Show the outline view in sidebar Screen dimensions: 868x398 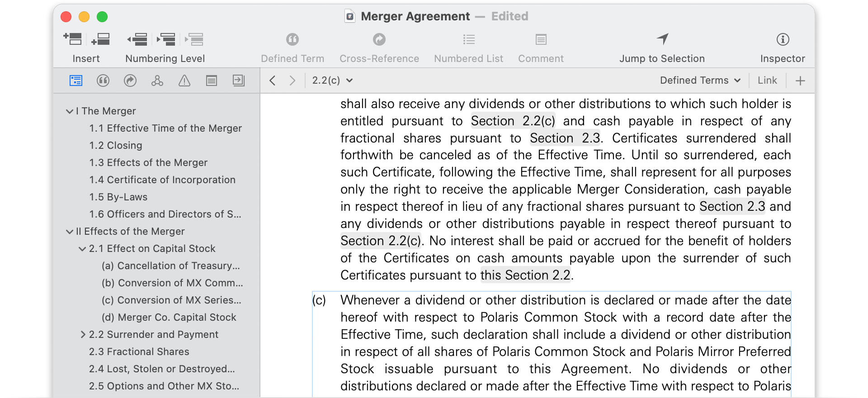tap(76, 81)
